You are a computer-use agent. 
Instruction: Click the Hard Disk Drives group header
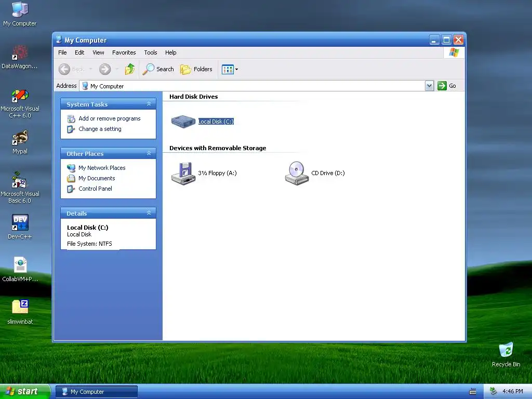point(193,97)
